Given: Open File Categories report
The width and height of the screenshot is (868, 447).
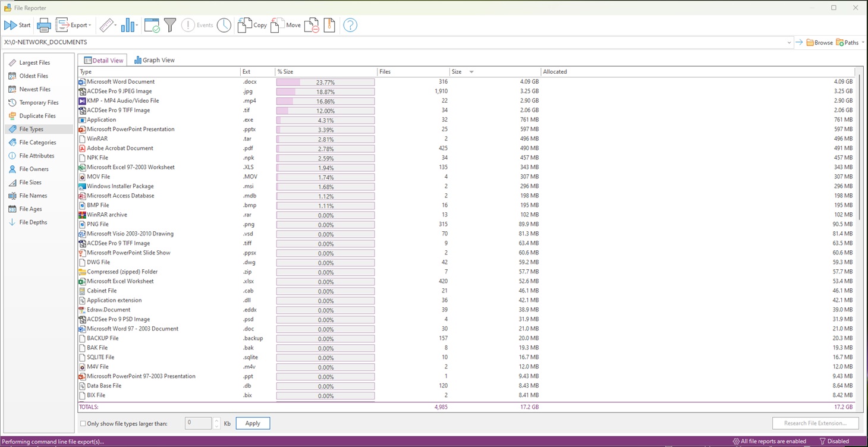Looking at the screenshot, I should (x=37, y=142).
